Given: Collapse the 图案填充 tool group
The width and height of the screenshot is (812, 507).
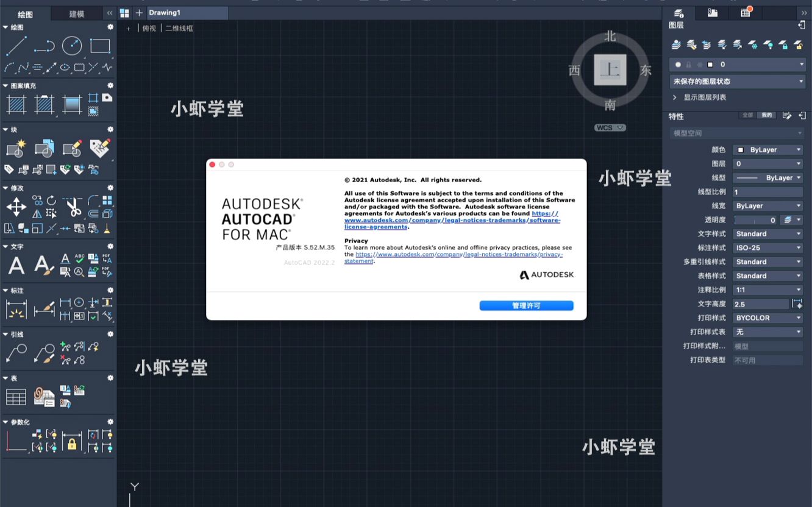Looking at the screenshot, I should click(x=5, y=86).
